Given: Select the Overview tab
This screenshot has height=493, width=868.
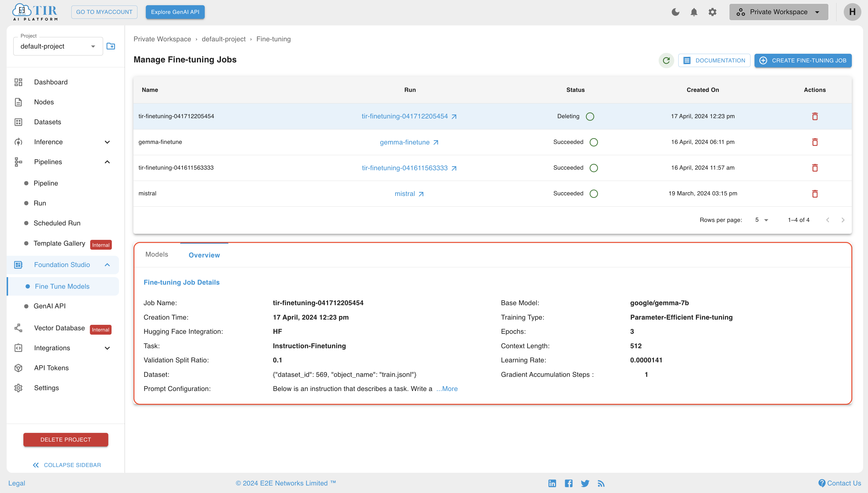Looking at the screenshot, I should click(204, 255).
